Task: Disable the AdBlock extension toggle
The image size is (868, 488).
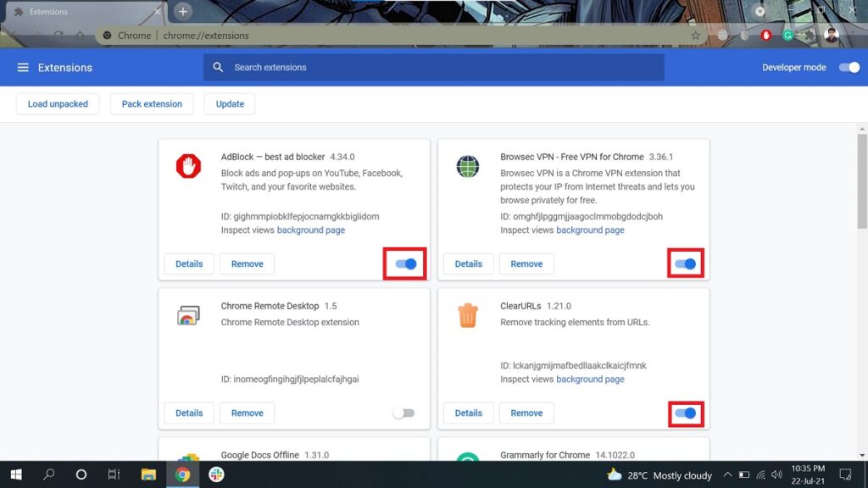Action: (404, 263)
